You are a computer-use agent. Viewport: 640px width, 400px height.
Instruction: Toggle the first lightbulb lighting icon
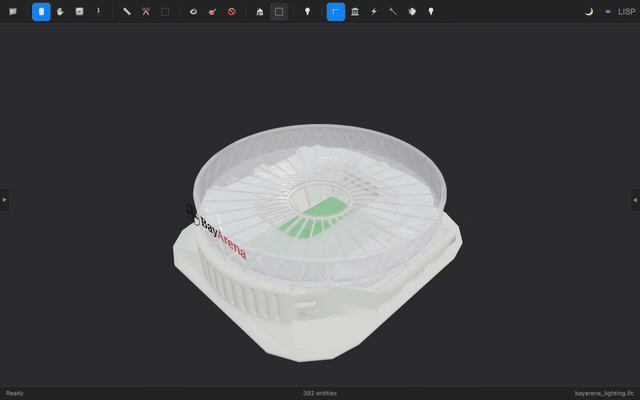click(x=307, y=11)
